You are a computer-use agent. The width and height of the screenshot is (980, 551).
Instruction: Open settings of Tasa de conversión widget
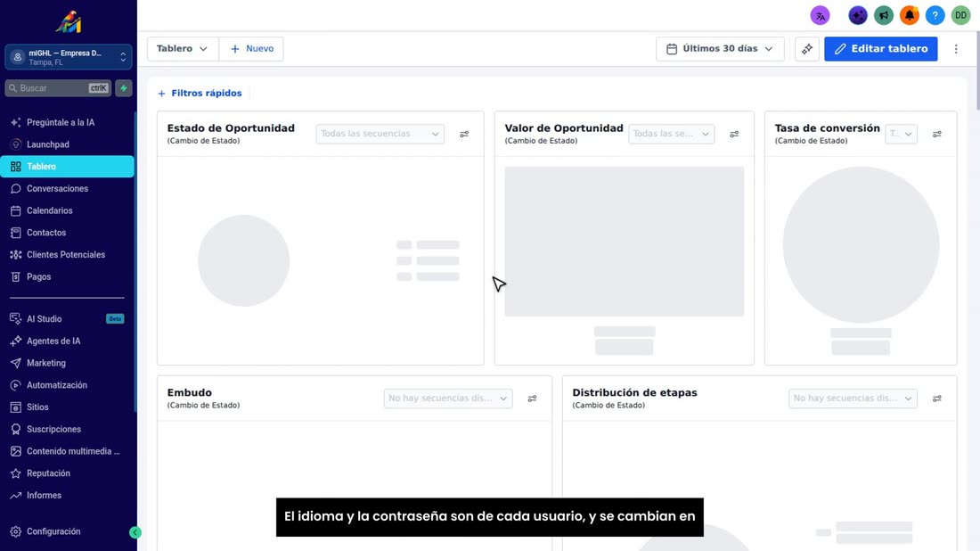pos(936,134)
